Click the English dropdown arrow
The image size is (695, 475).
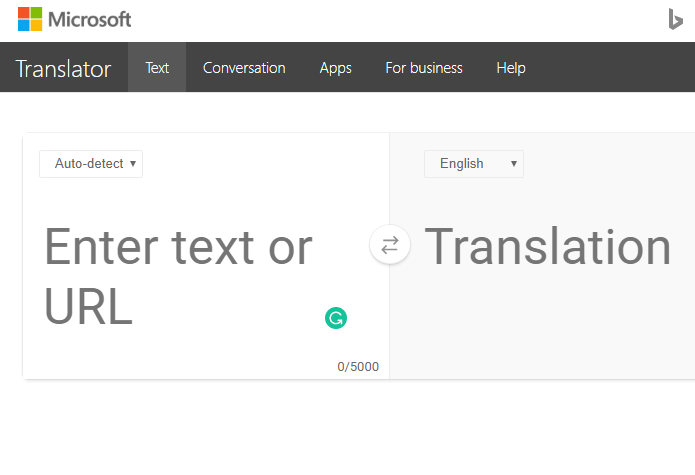tap(514, 164)
